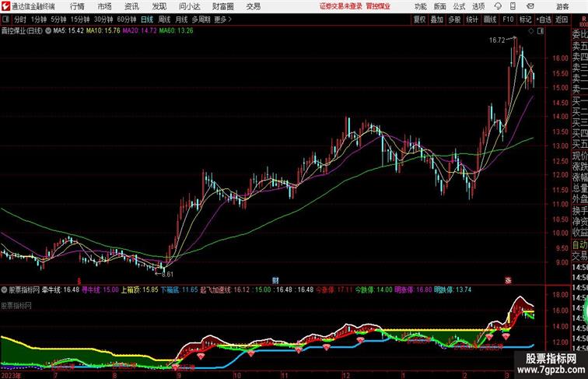Viewport: 588px width, 379px height.
Task: Toggle the chart side panel icon
Action: point(541,31)
